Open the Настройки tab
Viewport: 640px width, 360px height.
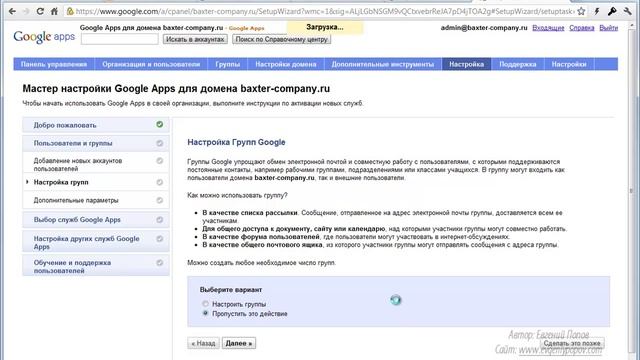(569, 64)
